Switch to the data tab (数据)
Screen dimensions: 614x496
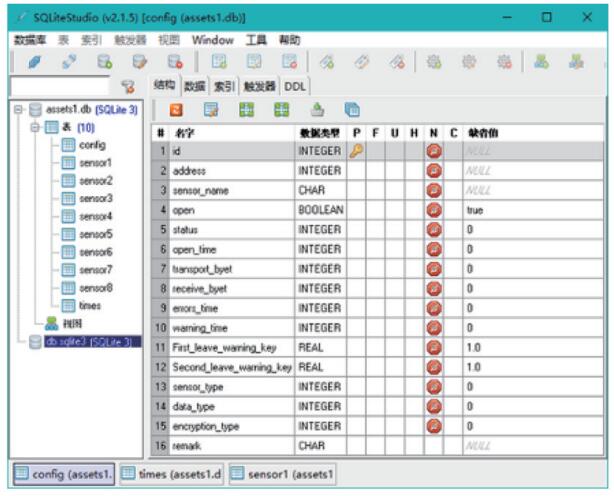click(195, 86)
